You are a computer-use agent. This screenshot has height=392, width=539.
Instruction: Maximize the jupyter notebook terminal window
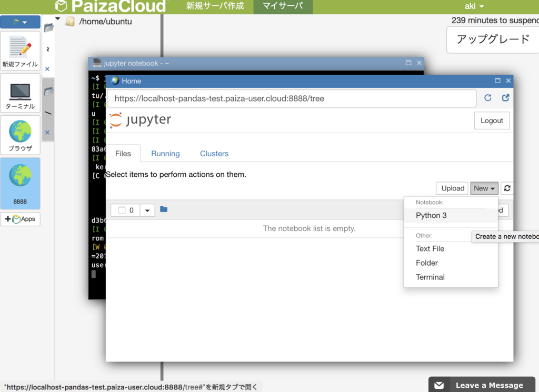pyautogui.click(x=408, y=63)
